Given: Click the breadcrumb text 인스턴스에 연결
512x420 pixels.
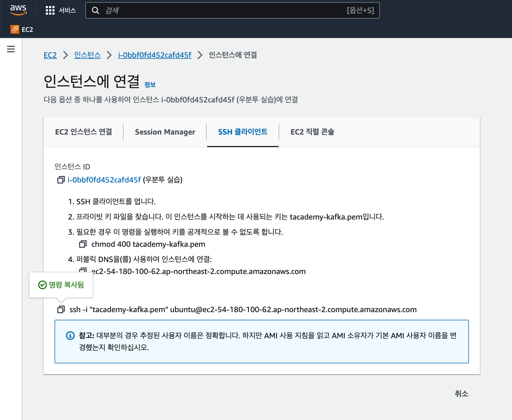Looking at the screenshot, I should (x=233, y=55).
